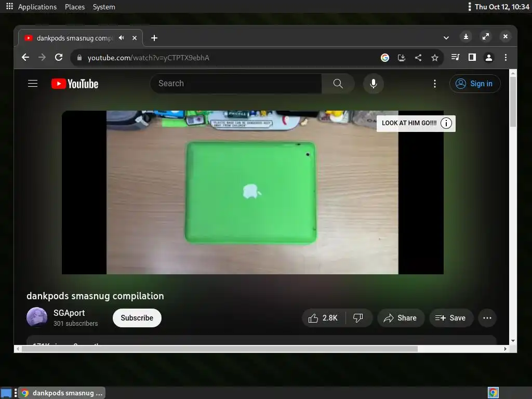This screenshot has height=399, width=532.
Task: Select the dankpods smasnug tab
Action: (x=81, y=38)
